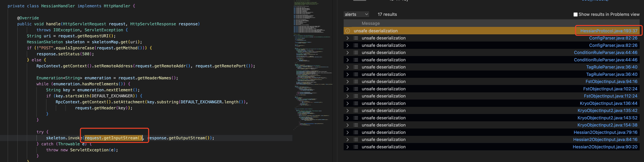The width and height of the screenshot is (644, 162).
Task: Click path list icon in FstObjectInput.java:112:24 row
Action: (356, 96)
